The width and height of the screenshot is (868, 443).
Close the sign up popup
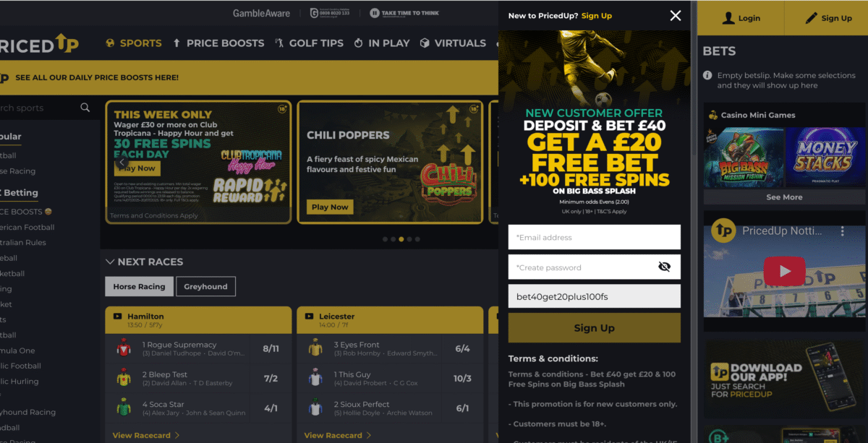point(676,15)
